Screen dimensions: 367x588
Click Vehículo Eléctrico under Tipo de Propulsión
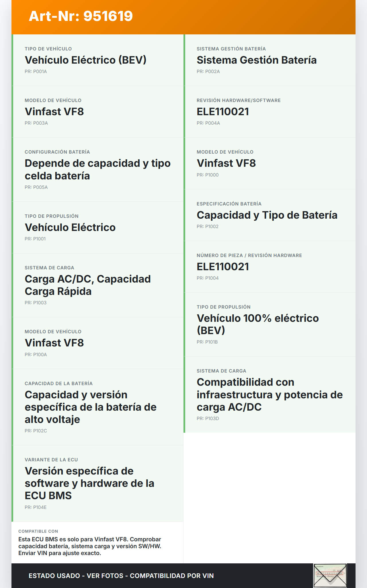click(x=70, y=228)
